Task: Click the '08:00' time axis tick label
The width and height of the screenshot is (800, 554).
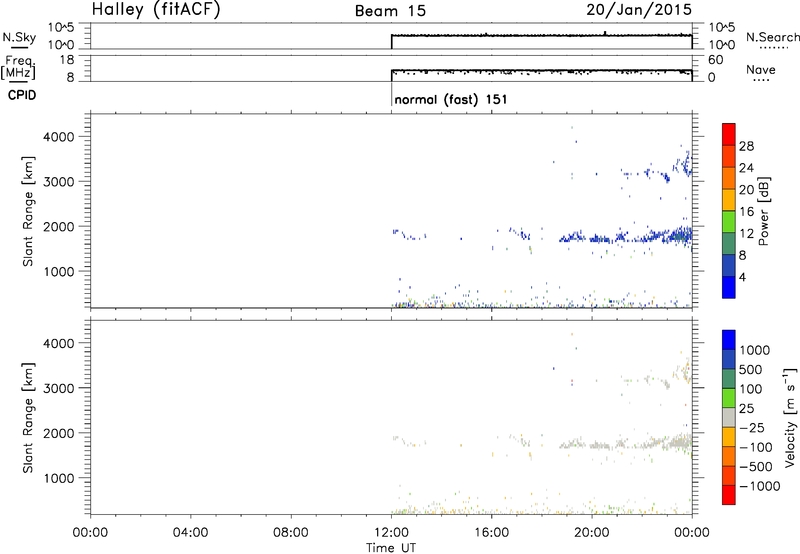Action: coord(291,533)
